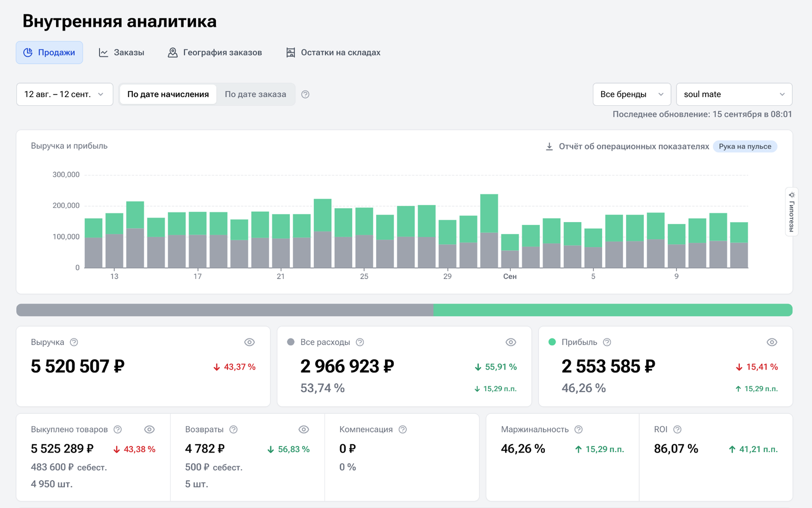Toggle visibility eye on Выручка card

250,342
